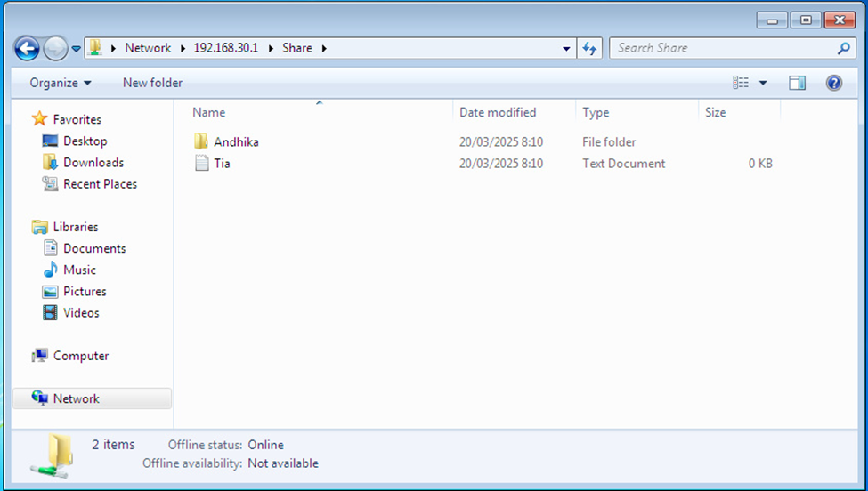Select the Network breadcrumb segment

[x=148, y=48]
